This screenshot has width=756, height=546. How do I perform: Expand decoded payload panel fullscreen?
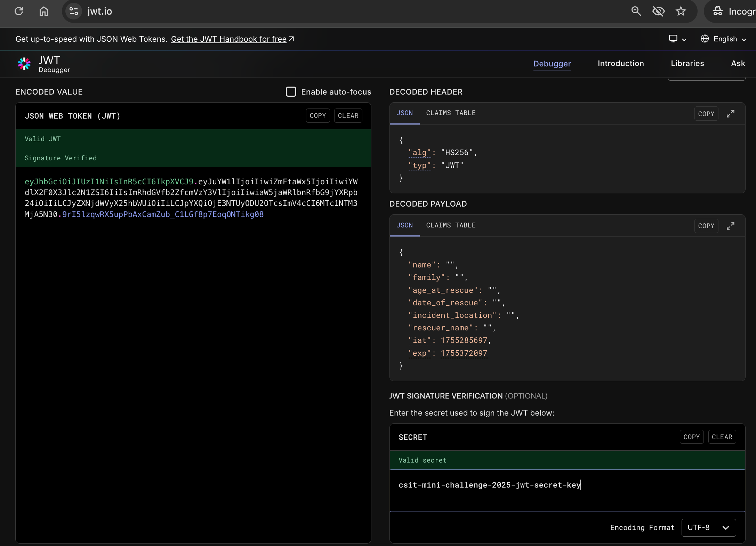point(731,226)
